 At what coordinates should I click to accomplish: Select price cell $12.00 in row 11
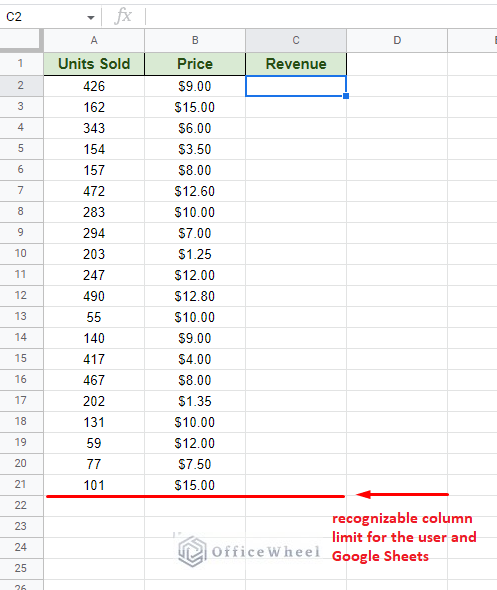[x=195, y=275]
